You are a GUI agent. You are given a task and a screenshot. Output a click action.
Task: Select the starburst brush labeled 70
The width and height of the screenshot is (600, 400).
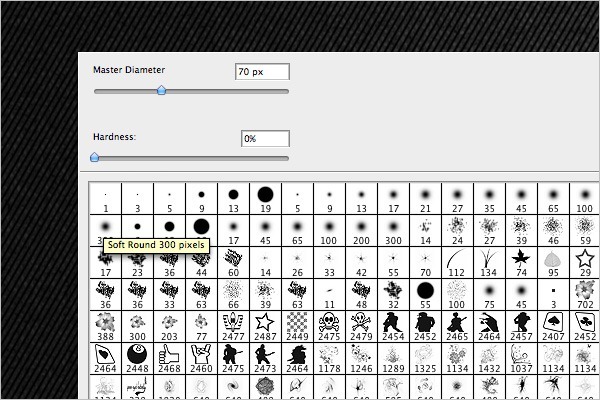click(425, 263)
